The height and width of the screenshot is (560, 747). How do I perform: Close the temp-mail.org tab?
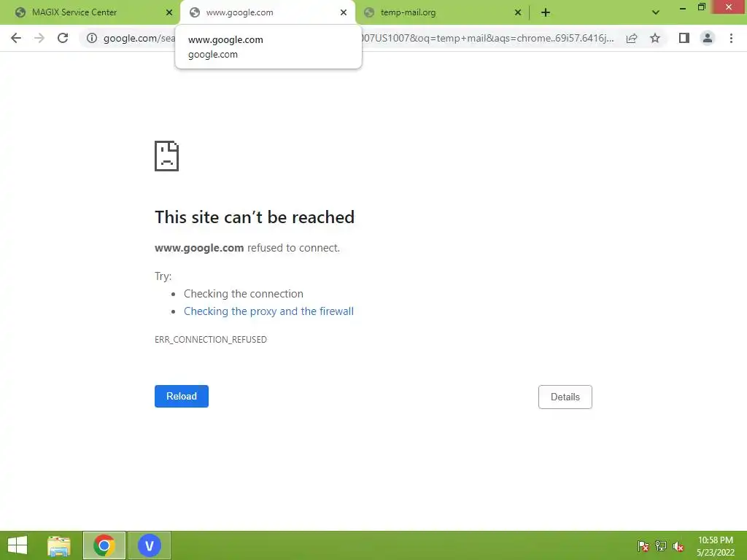point(518,12)
